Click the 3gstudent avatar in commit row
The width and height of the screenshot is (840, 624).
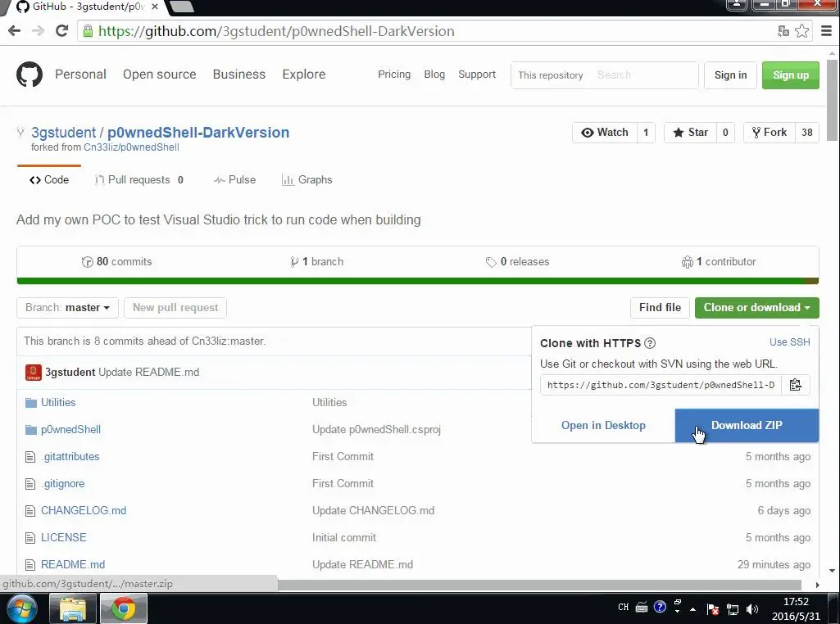point(34,372)
